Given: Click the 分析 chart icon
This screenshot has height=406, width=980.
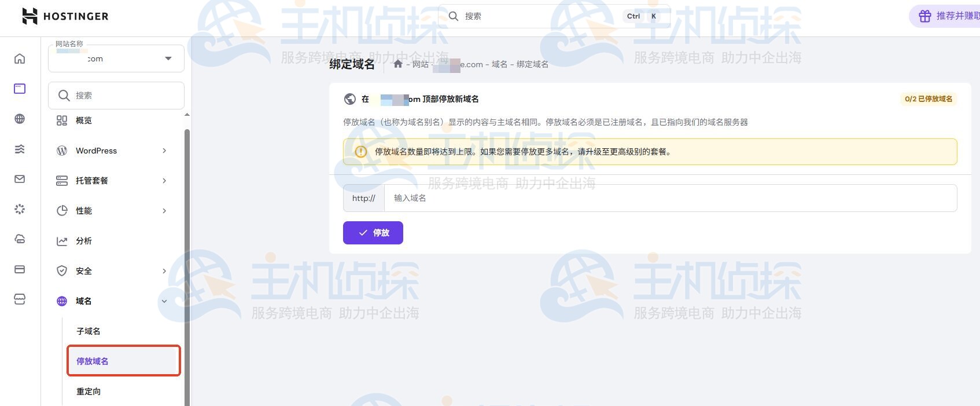Looking at the screenshot, I should pyautogui.click(x=62, y=241).
